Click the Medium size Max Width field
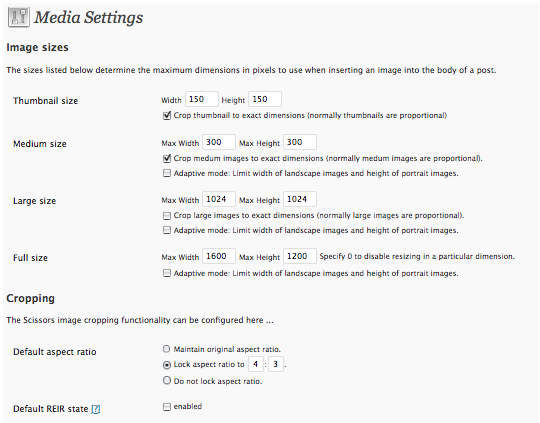This screenshot has width=540, height=423. [219, 142]
